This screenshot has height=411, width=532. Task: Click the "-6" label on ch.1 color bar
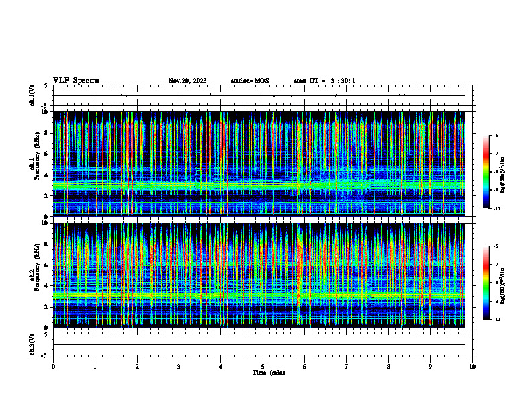[496, 136]
